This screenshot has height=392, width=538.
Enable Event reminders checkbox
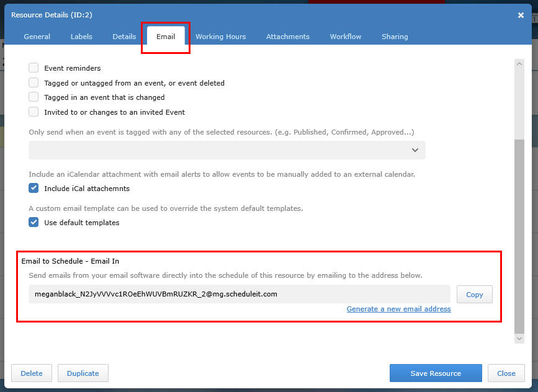(x=34, y=68)
